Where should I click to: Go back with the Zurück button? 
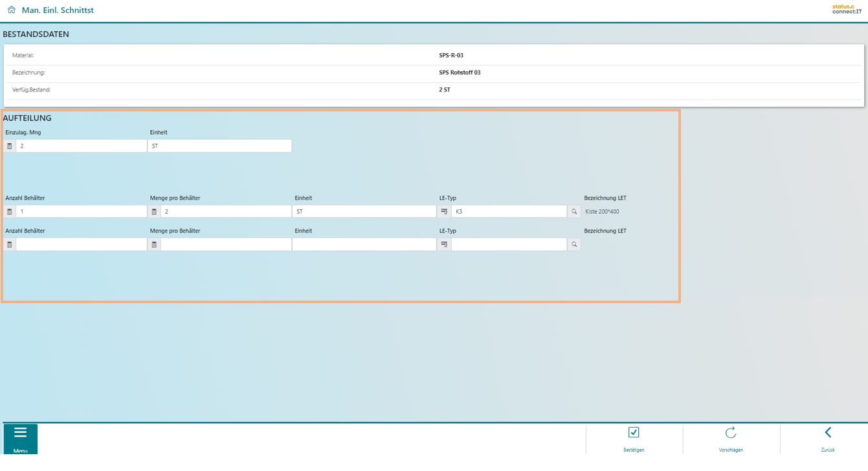828,439
